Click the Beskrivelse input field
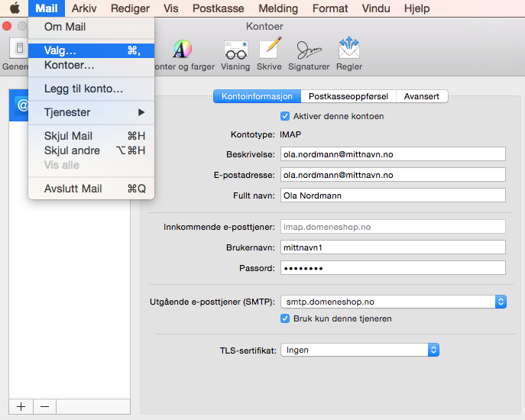 [x=393, y=154]
